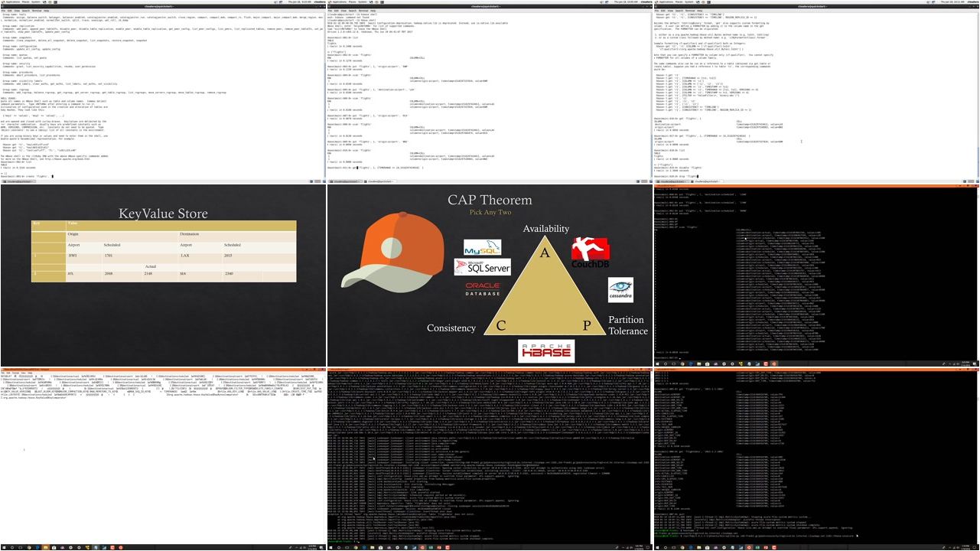980x551 pixels.
Task: Click 2340 cell in KeyValue table
Action: coord(229,273)
